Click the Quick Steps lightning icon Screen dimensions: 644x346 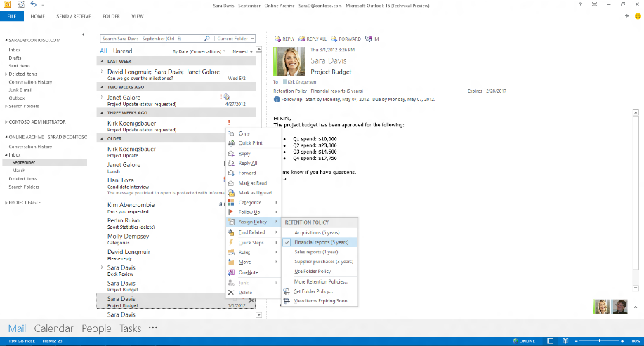pos(231,242)
